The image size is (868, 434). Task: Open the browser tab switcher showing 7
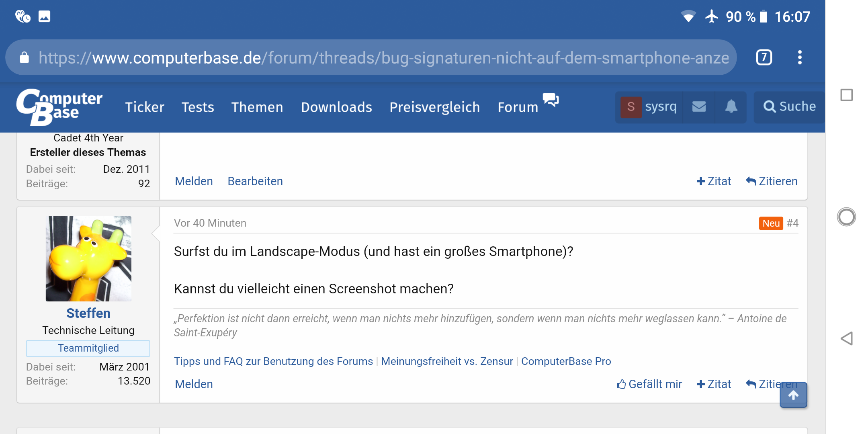pos(764,57)
